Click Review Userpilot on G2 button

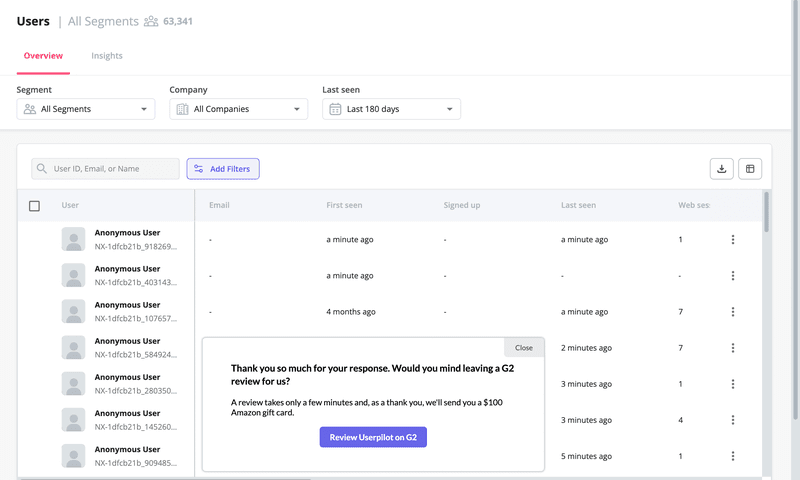coord(373,437)
